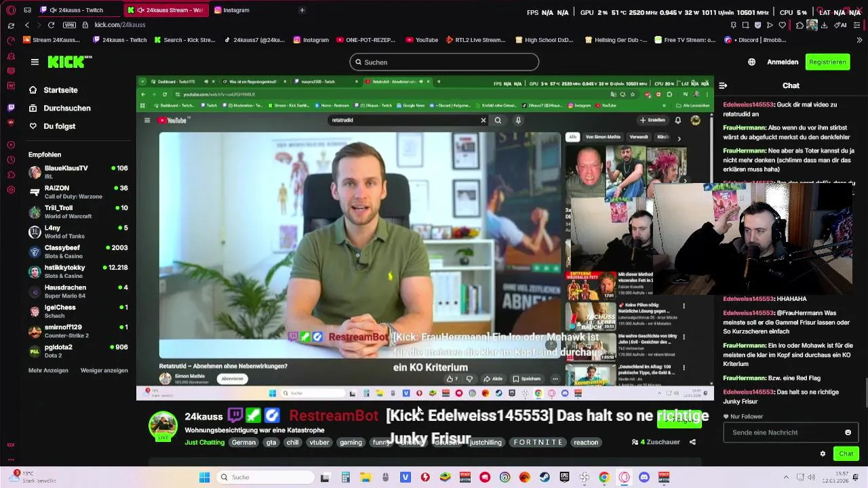Open Steam from the Windows taskbar
This screenshot has height=488, width=868.
[545, 477]
